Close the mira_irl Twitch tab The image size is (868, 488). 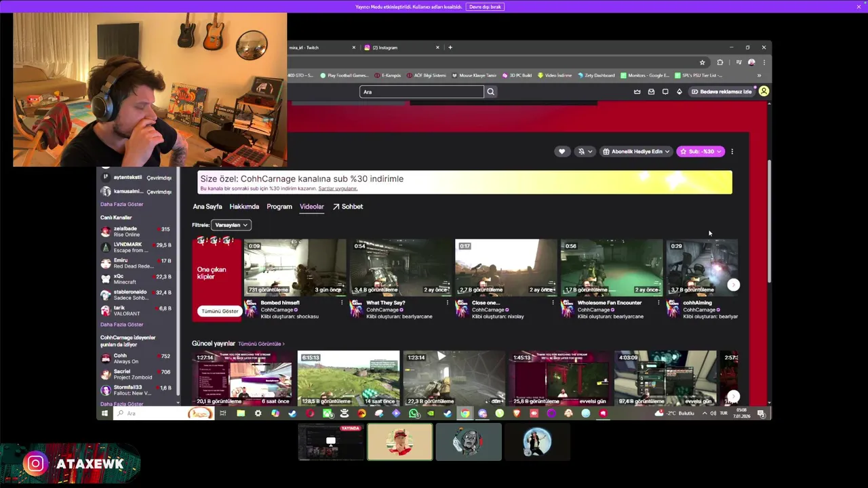[x=353, y=47]
